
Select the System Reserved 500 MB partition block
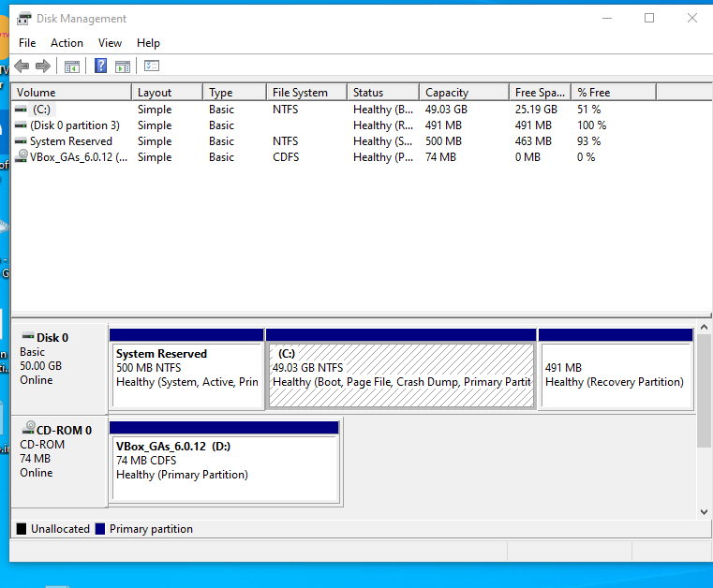pyautogui.click(x=186, y=375)
